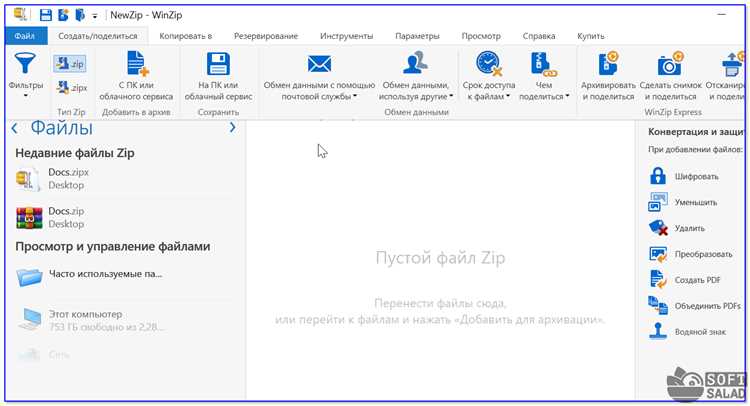Screen dimensions: 750x406
Task: Click the WinZip app icon in title bar
Action: click(x=20, y=14)
